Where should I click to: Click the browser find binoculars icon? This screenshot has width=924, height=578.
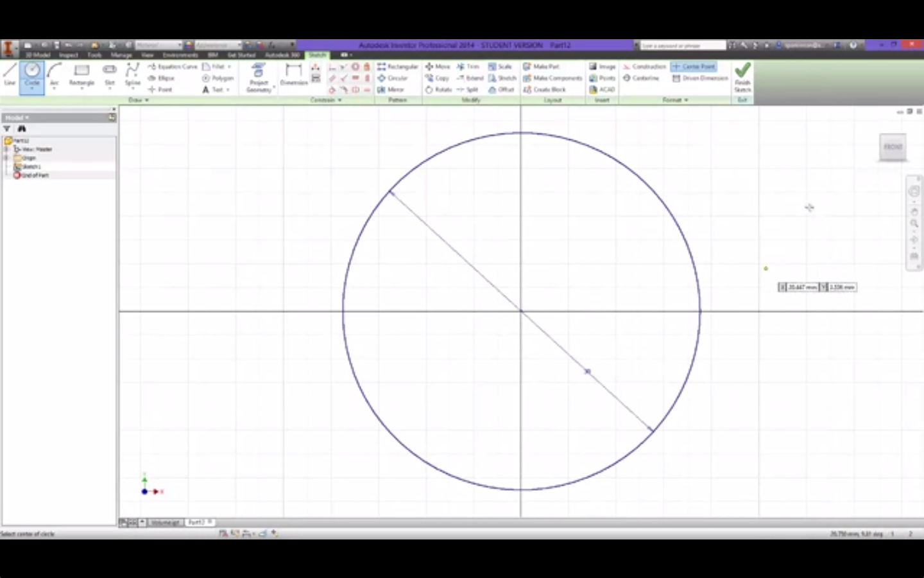21,129
